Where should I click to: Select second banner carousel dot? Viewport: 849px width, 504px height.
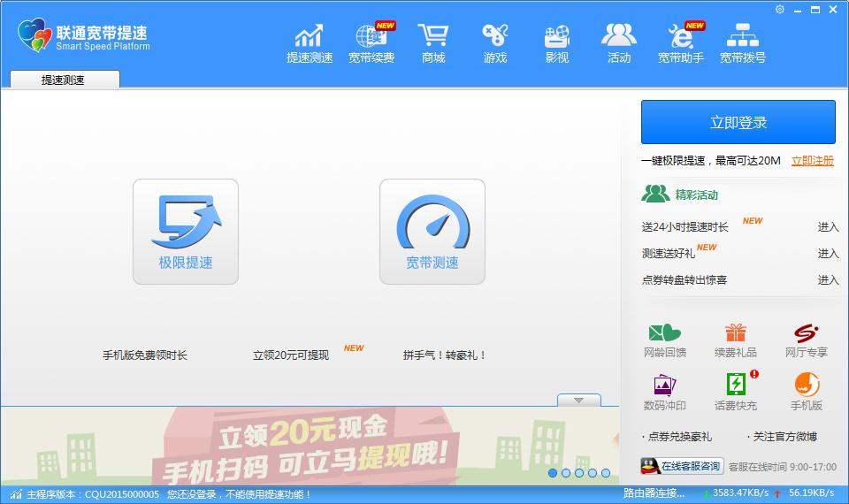point(566,473)
